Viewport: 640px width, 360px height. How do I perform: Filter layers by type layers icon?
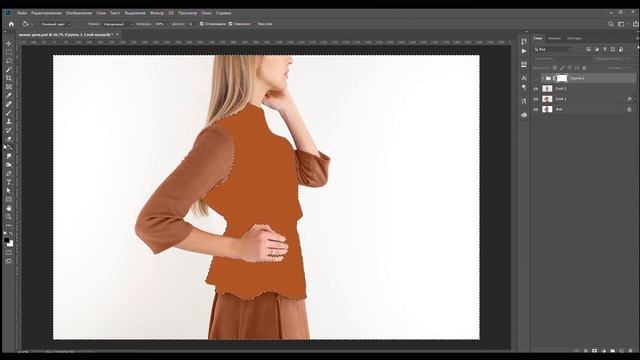point(605,49)
